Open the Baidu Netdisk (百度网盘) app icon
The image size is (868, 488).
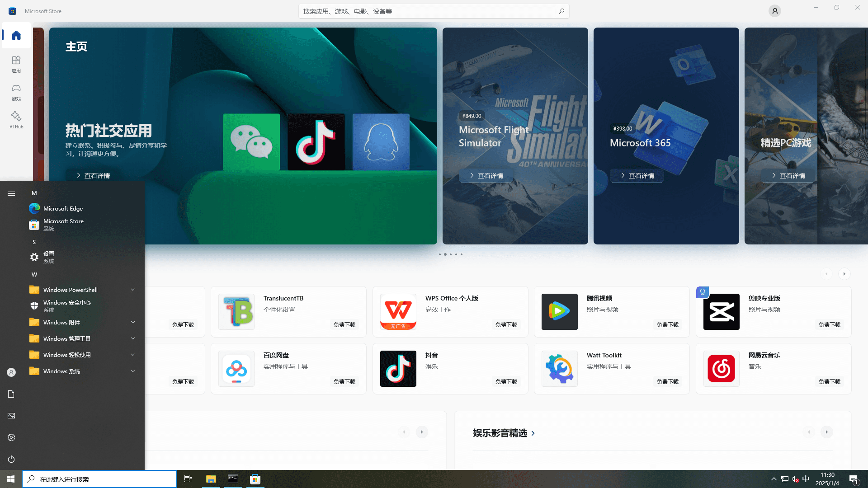(x=236, y=369)
